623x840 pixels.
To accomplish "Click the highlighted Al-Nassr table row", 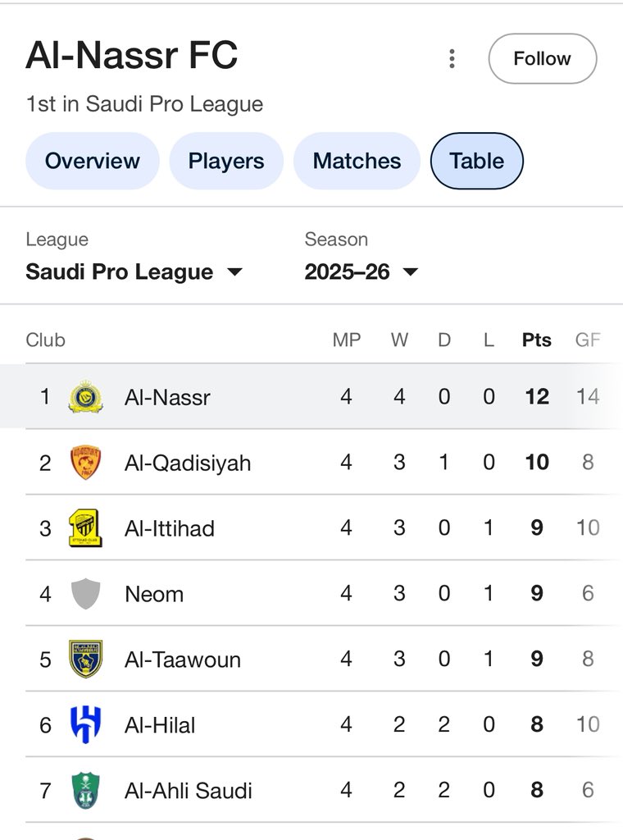I will (311, 397).
